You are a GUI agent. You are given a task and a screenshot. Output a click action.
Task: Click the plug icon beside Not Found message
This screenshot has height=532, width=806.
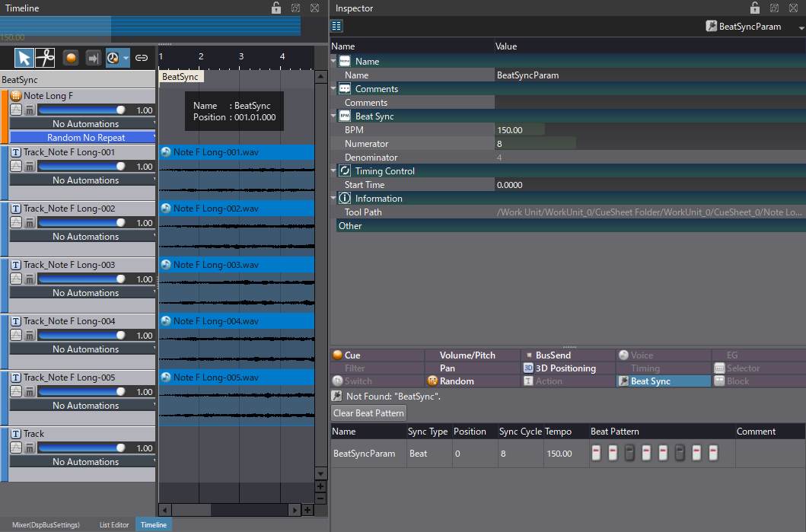(x=336, y=396)
